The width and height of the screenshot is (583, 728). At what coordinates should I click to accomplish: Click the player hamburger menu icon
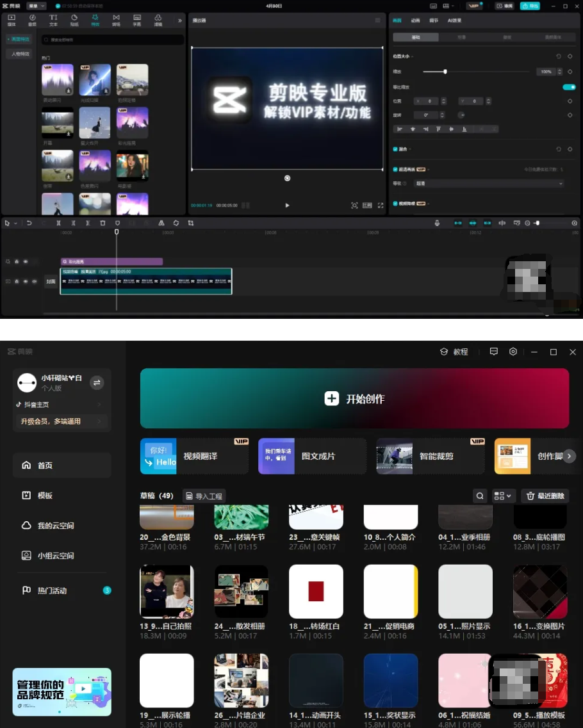[378, 20]
